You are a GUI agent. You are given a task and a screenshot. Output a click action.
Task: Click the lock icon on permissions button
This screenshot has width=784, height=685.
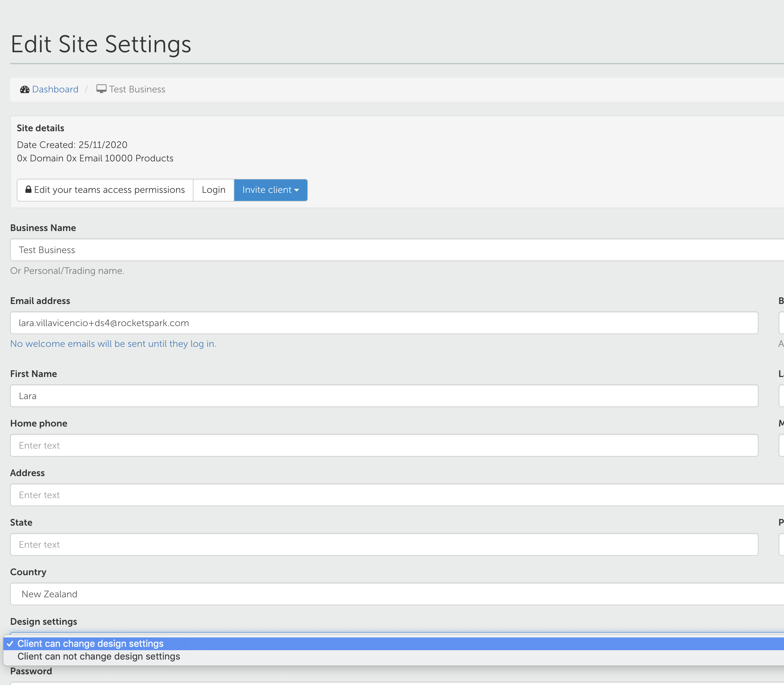(x=28, y=189)
